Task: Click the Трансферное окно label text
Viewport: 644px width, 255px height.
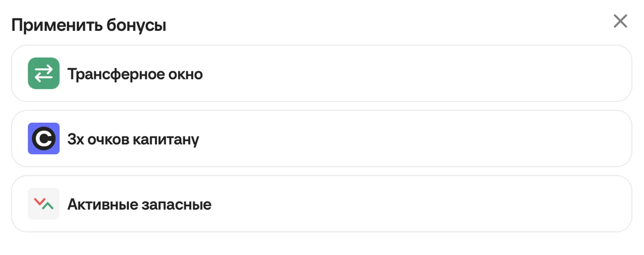Action: tap(135, 74)
